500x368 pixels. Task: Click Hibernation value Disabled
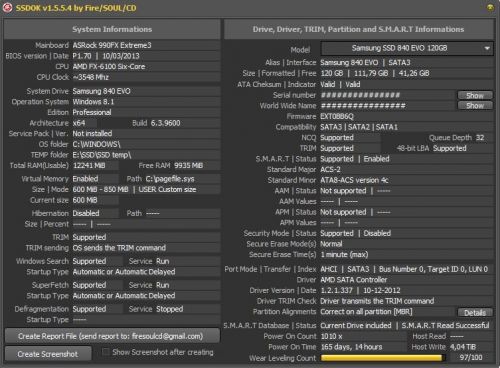click(86, 213)
